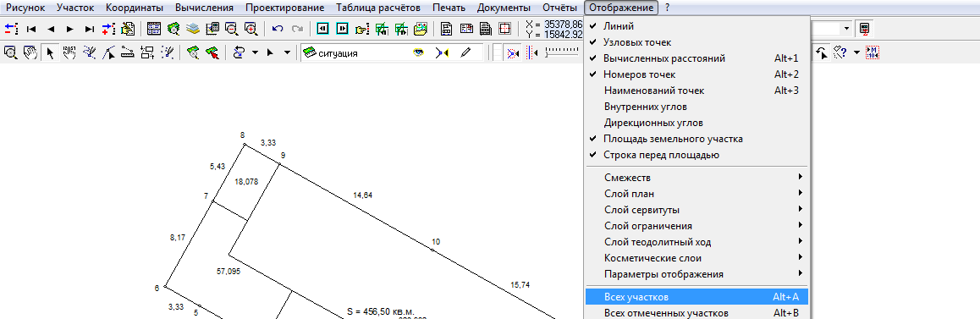Toggle snapping icon in ситуация layer box
The image size is (980, 319).
pos(442,53)
